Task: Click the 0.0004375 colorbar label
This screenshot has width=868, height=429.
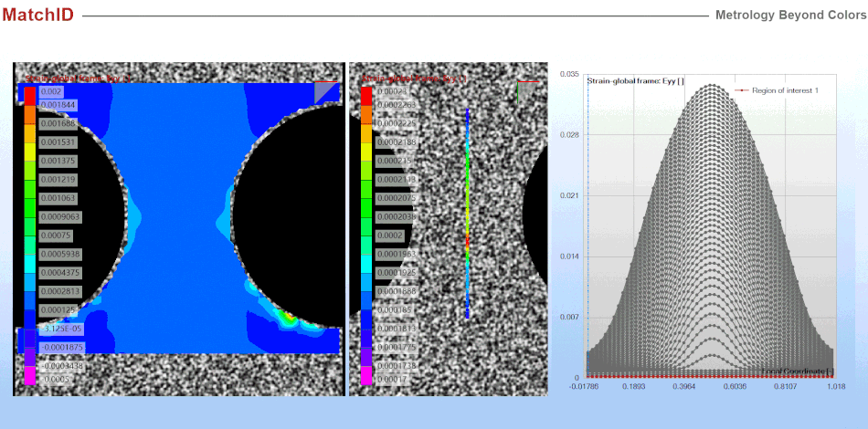Action: 60,273
